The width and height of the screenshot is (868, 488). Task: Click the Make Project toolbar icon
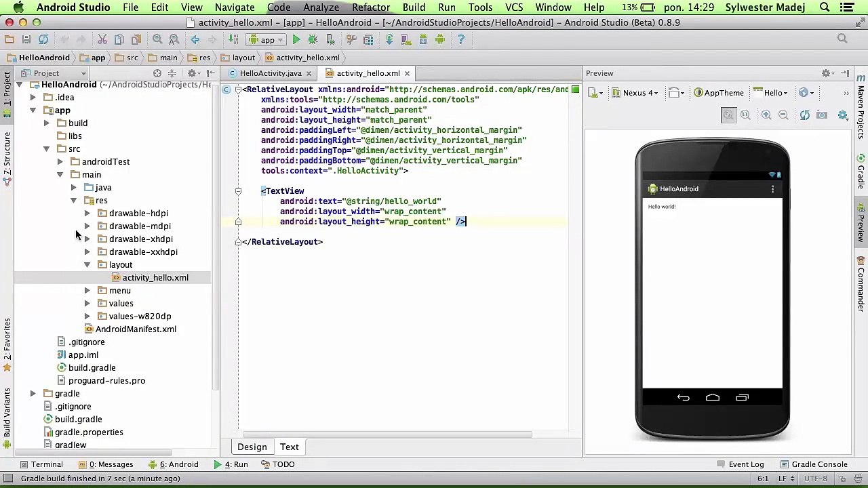point(234,39)
